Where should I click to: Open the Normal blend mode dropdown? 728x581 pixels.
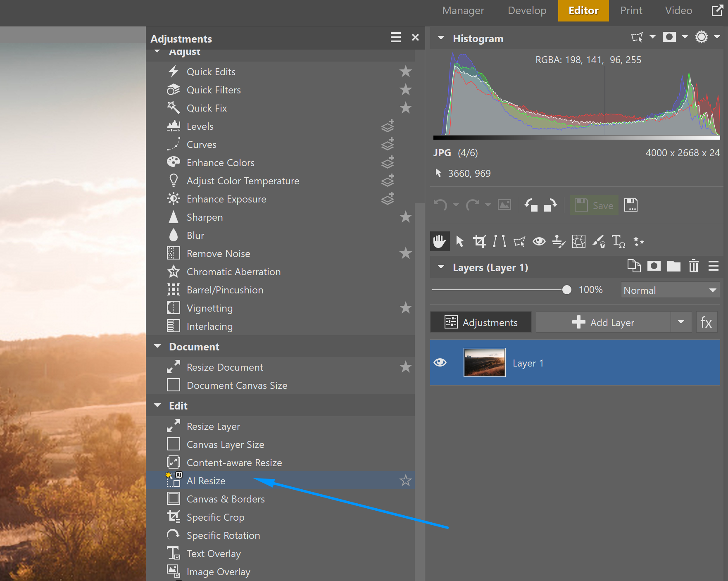pos(670,290)
